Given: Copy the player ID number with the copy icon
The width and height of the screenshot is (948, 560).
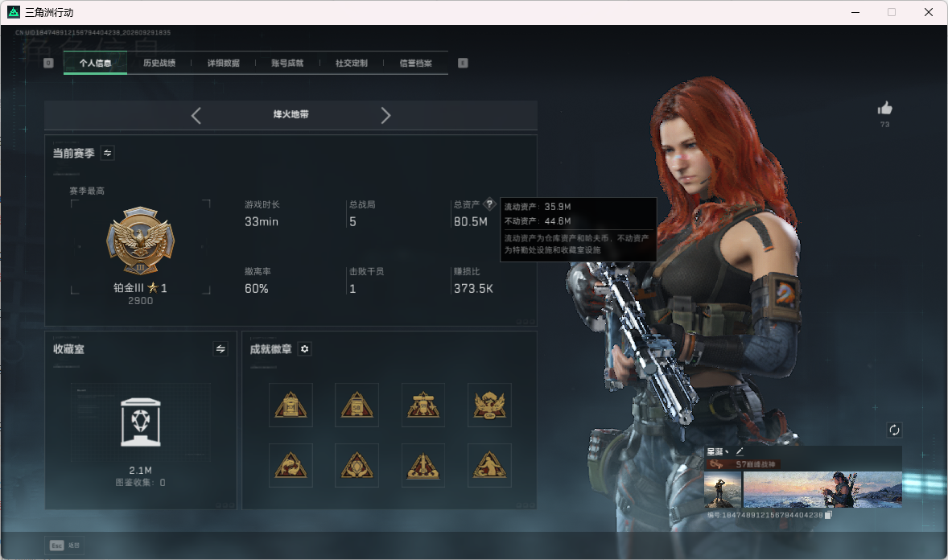Looking at the screenshot, I should pyautogui.click(x=828, y=515).
